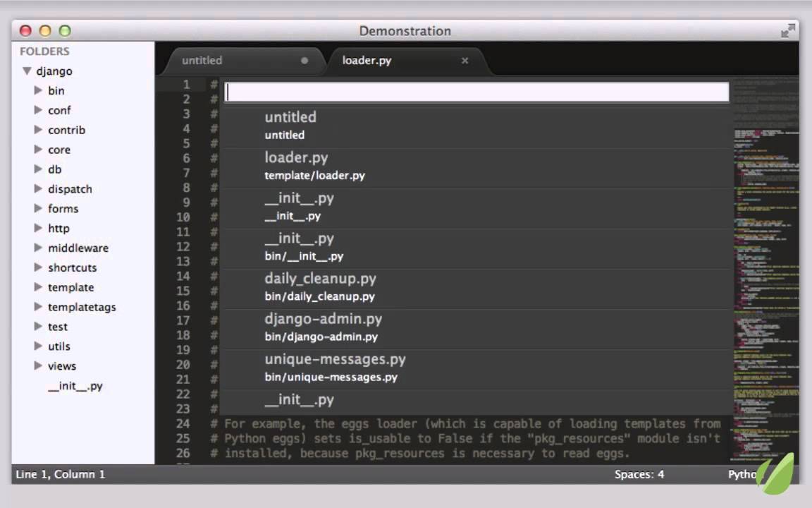The image size is (812, 508).
Task: Open the root __init__.py result
Action: click(477, 207)
